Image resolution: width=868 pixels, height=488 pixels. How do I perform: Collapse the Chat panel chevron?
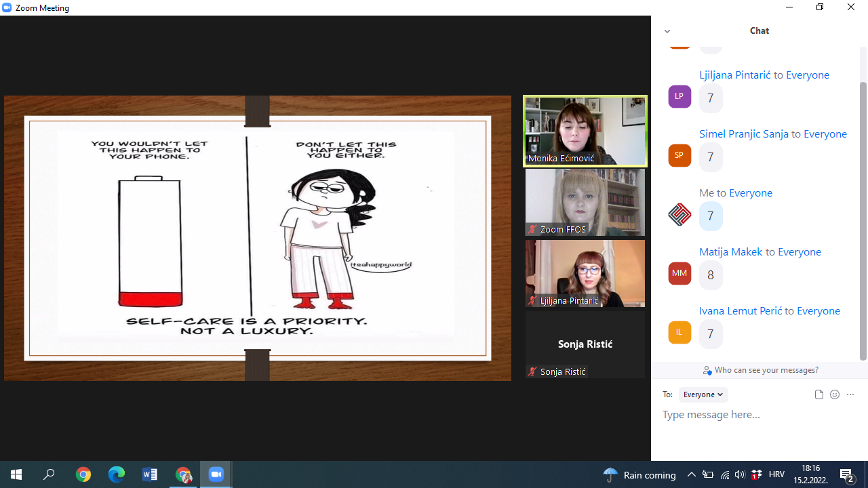(667, 31)
